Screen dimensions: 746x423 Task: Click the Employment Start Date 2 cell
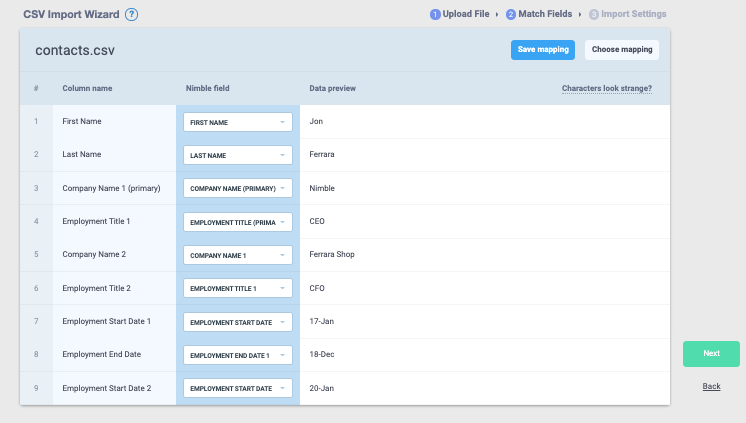[107, 388]
